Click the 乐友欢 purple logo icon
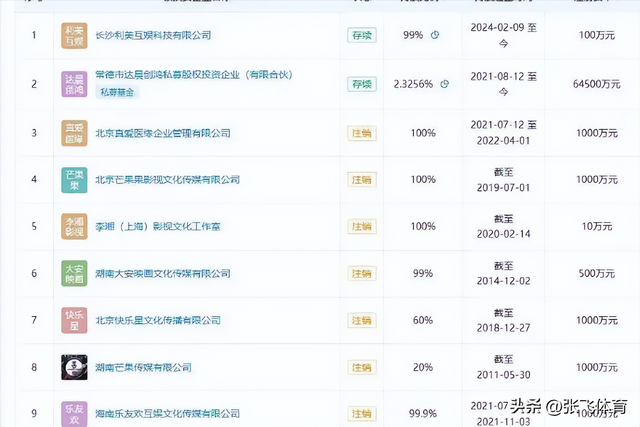Image resolution: width=640 pixels, height=427 pixels. (x=74, y=414)
